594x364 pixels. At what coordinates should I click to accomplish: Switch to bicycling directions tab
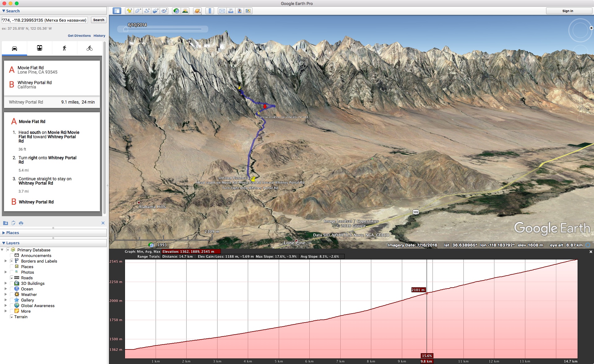coord(89,48)
